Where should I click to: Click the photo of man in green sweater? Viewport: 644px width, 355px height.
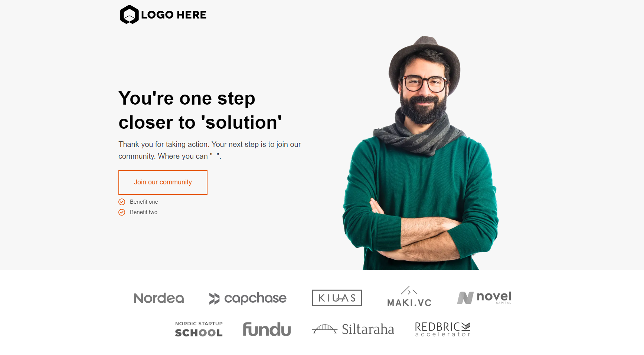(x=421, y=153)
